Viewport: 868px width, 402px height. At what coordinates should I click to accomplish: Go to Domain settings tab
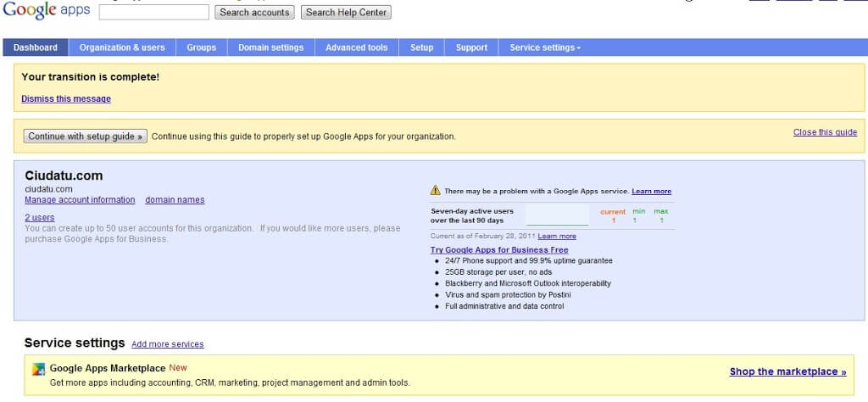270,47
